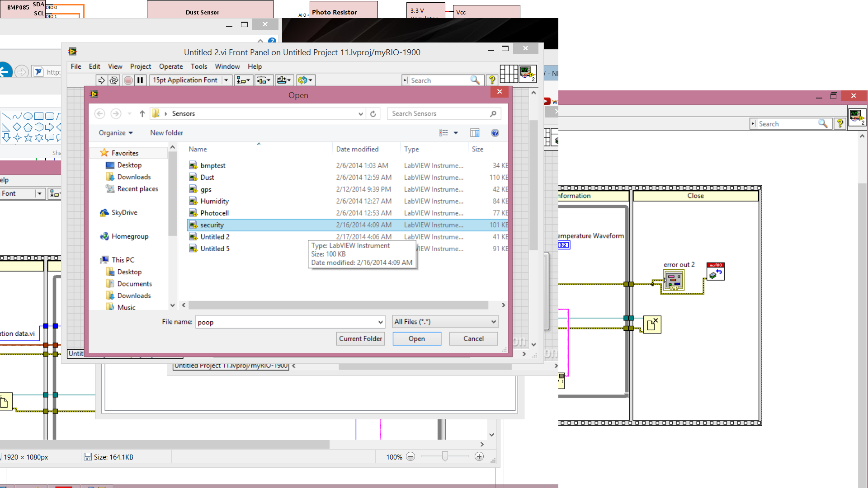
Task: Click the Current Folder button
Action: coord(360,339)
